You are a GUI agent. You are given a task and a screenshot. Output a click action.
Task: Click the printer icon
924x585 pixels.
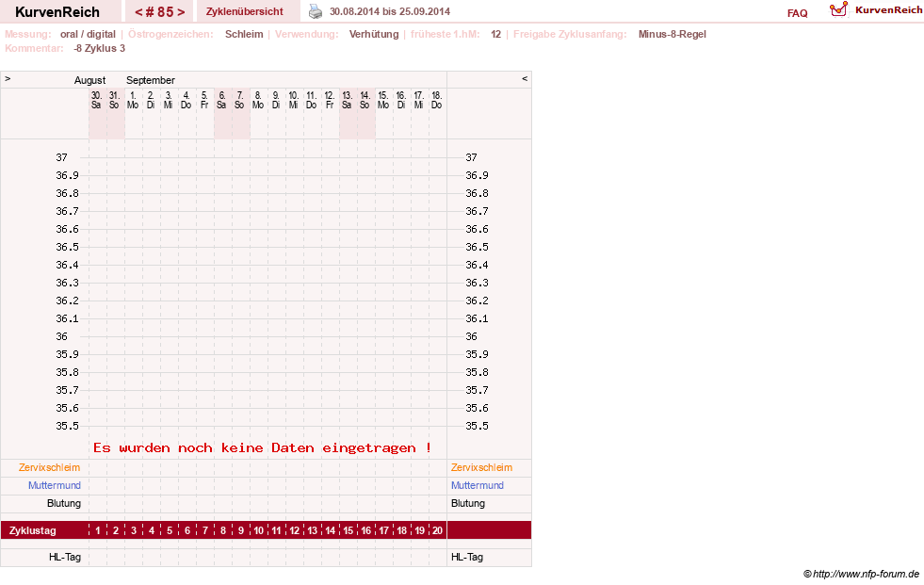pos(316,11)
